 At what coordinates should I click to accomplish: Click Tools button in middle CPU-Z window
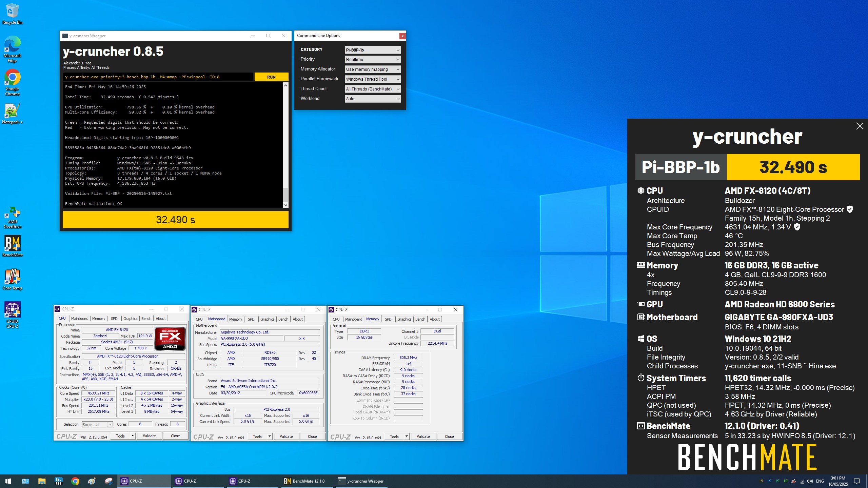pyautogui.click(x=257, y=436)
